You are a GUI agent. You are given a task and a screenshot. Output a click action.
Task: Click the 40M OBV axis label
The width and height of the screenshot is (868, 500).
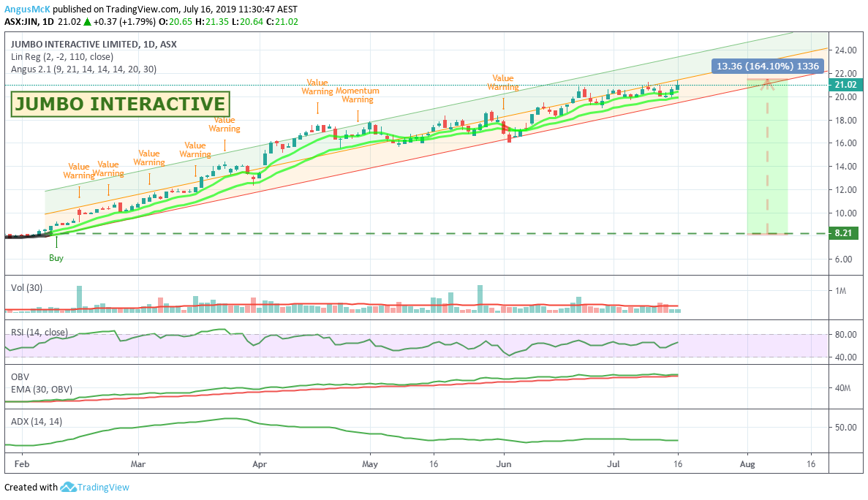pos(842,388)
